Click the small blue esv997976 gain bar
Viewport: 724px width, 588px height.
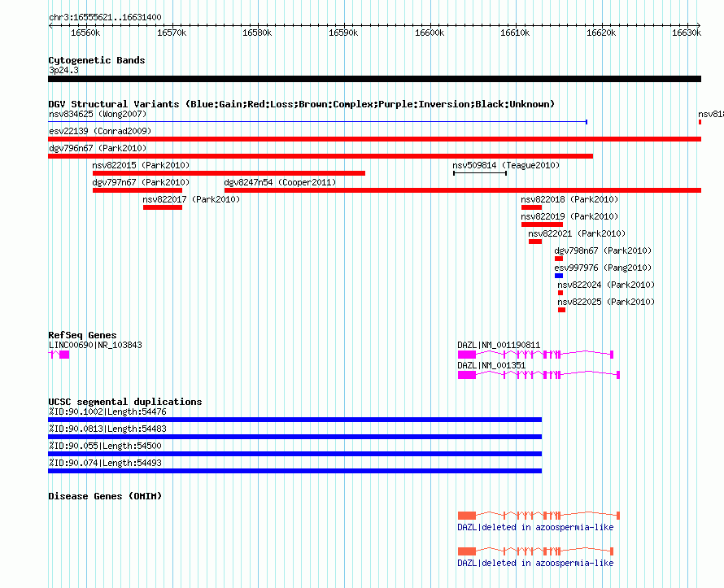(559, 276)
